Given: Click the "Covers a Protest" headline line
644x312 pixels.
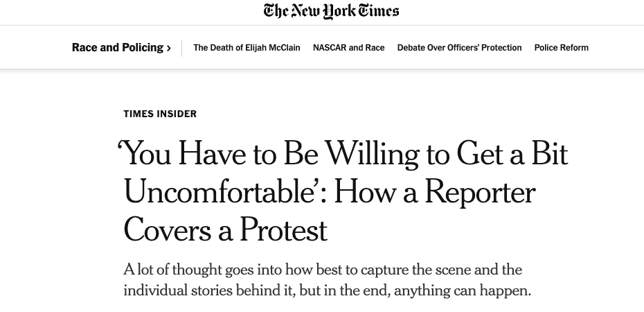Looking at the screenshot, I should (x=225, y=229).
